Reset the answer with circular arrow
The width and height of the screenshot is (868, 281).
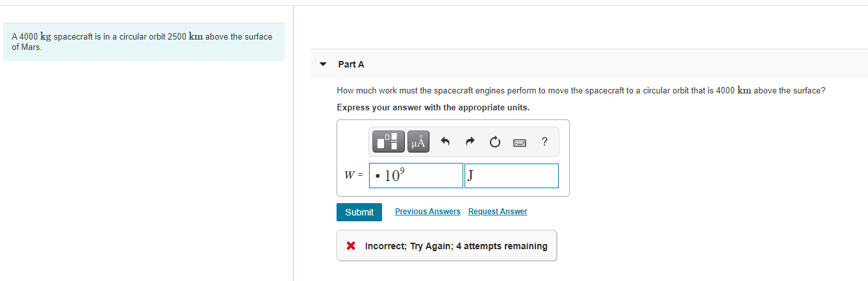coord(495,141)
